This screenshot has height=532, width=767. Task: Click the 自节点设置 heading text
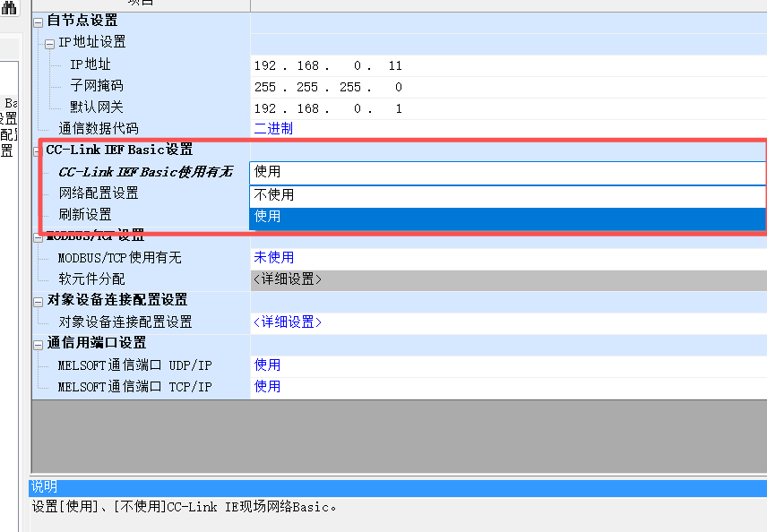point(82,21)
